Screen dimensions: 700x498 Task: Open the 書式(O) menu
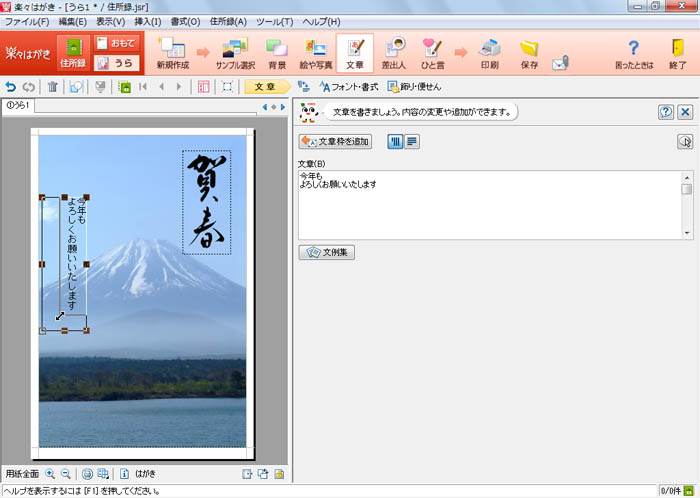pyautogui.click(x=185, y=21)
